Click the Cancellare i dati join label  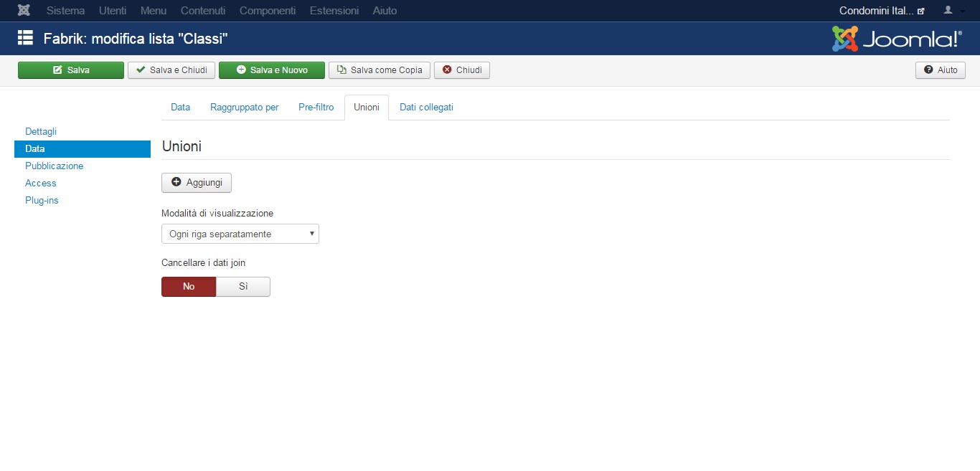click(x=204, y=263)
